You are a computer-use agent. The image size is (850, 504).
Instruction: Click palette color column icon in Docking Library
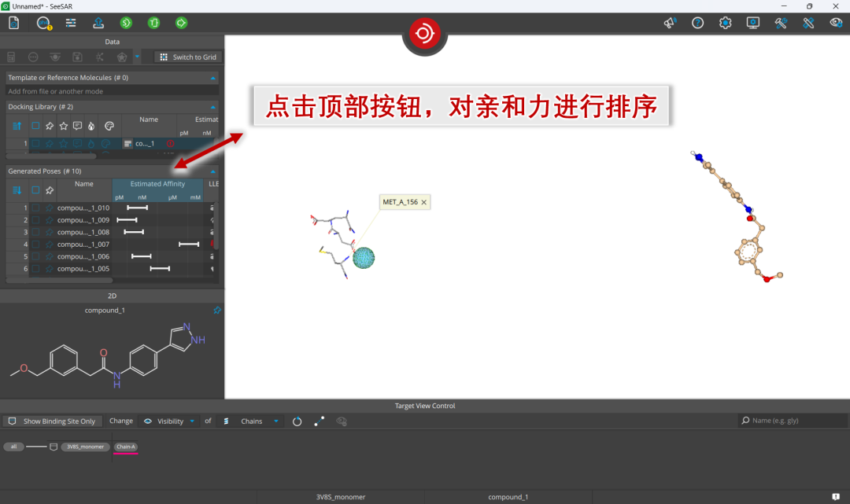109,126
